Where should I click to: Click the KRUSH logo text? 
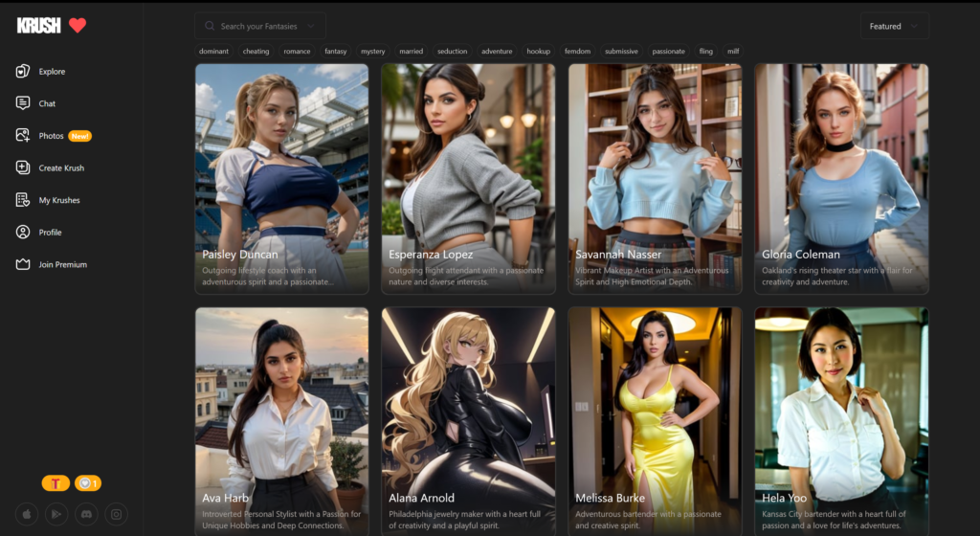click(x=38, y=26)
